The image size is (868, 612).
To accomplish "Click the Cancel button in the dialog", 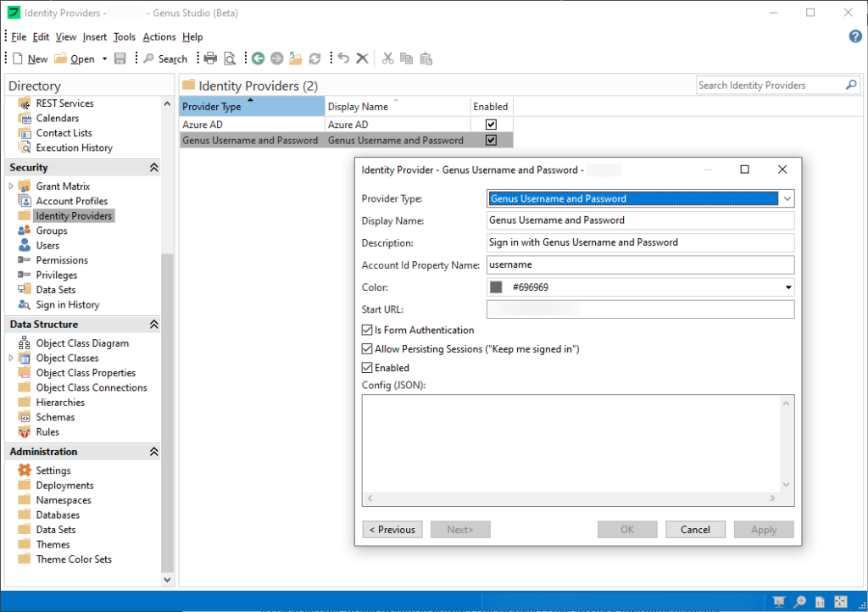I will coord(694,530).
